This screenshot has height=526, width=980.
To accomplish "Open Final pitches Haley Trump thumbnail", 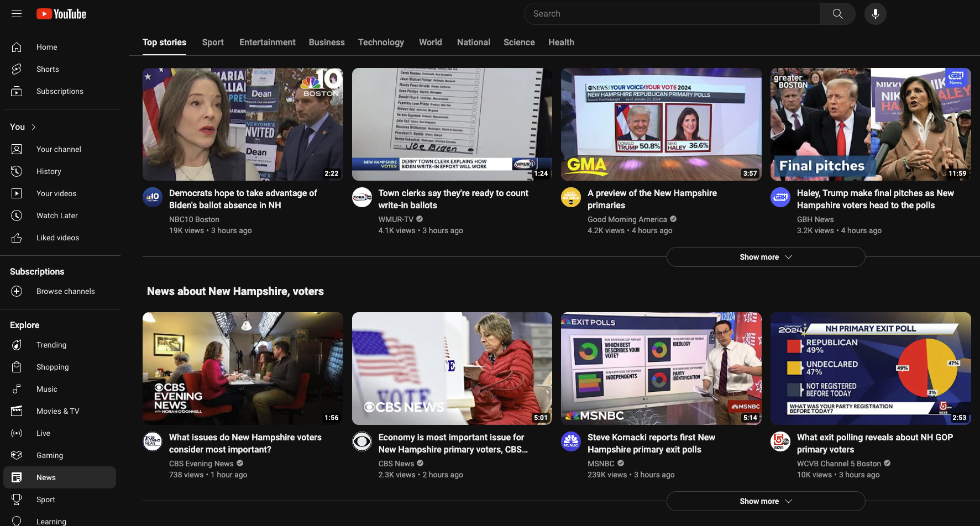I will [871, 124].
